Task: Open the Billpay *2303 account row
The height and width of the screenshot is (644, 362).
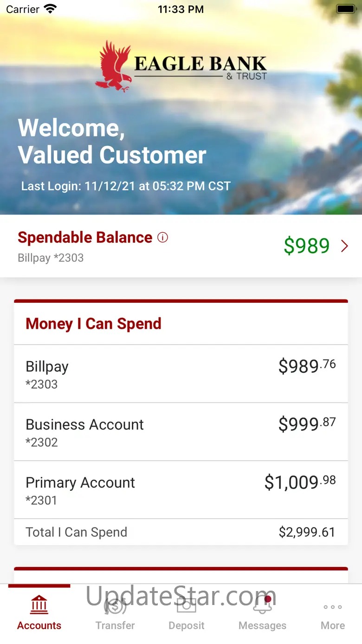Action: click(181, 374)
